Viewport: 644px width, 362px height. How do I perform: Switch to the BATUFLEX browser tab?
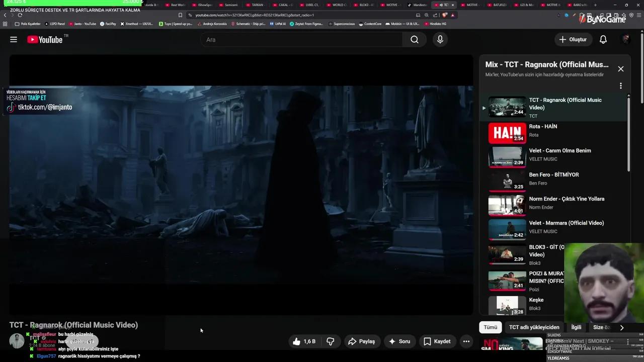tap(497, 5)
